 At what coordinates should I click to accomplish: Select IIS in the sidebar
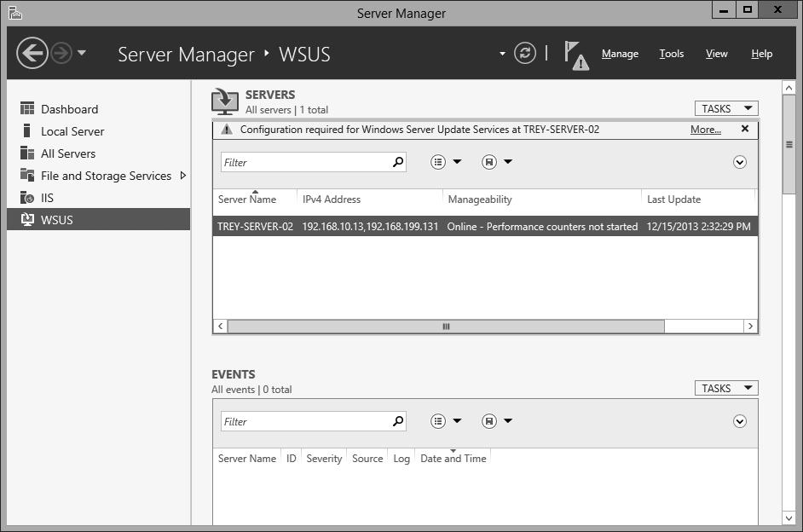(98, 197)
